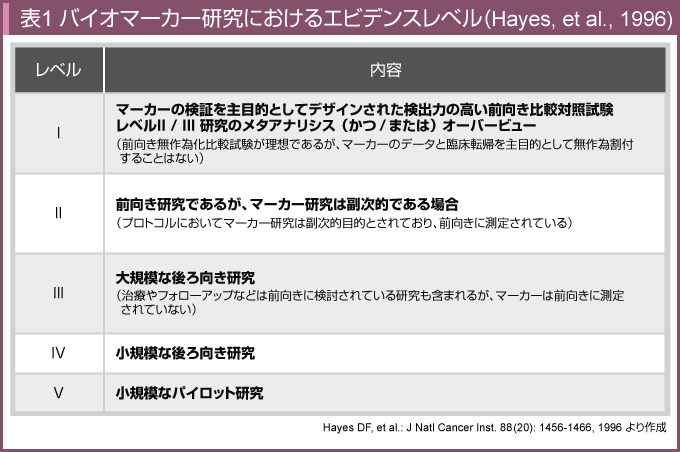680x452 pixels.
Task: Click the 検出力の高い前向き比較対照試験 heading line
Action: coord(364,108)
